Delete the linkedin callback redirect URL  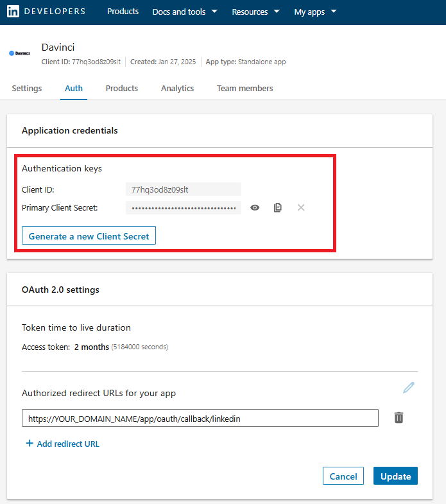pos(399,417)
